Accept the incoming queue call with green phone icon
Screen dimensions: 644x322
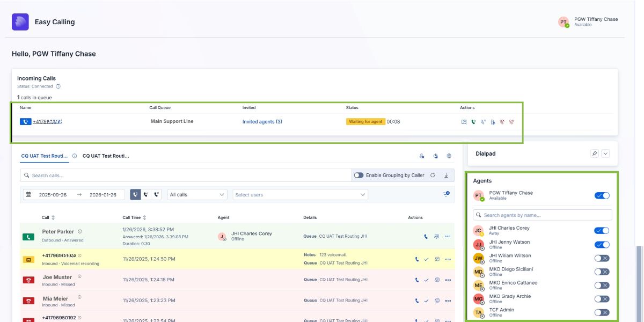click(x=473, y=122)
